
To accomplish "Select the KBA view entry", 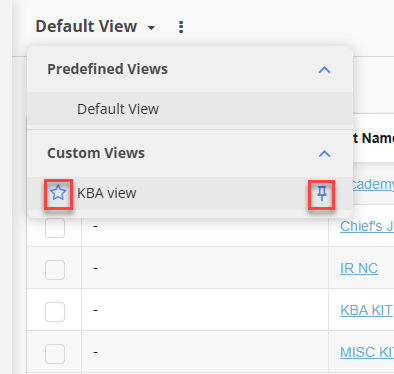I will point(190,193).
